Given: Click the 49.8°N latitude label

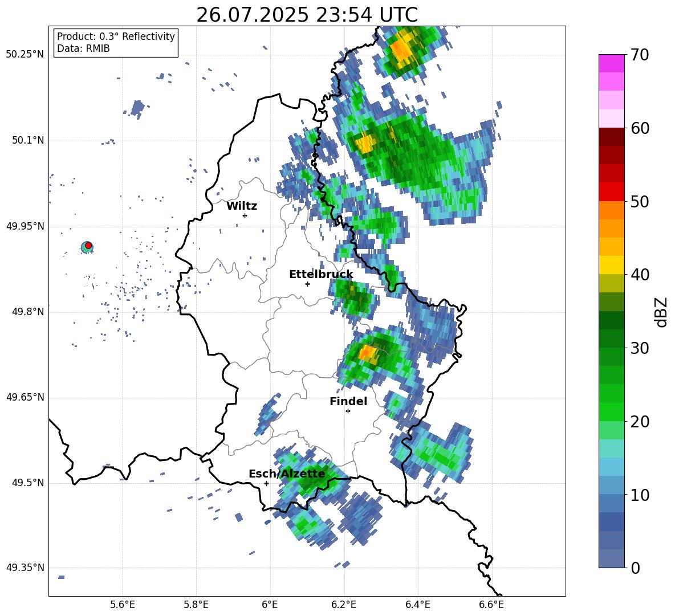Looking at the screenshot, I should coord(29,312).
